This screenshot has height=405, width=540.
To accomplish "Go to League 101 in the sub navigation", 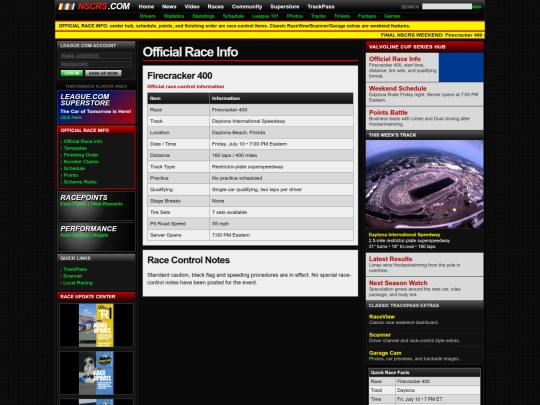I will pos(265,16).
